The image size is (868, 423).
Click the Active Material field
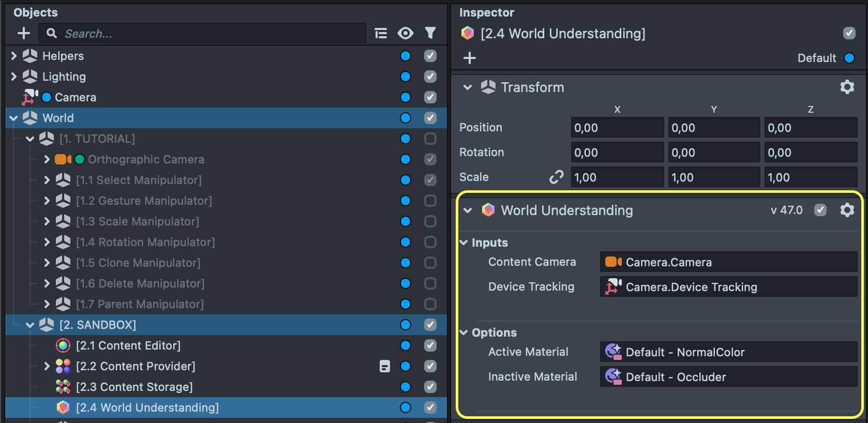click(728, 352)
